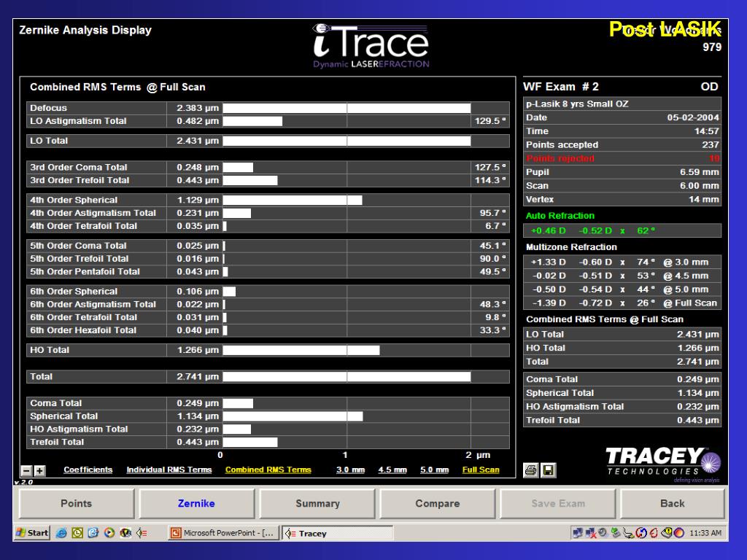
Task: Click the disconnected network icon with red X
Action: click(x=591, y=533)
